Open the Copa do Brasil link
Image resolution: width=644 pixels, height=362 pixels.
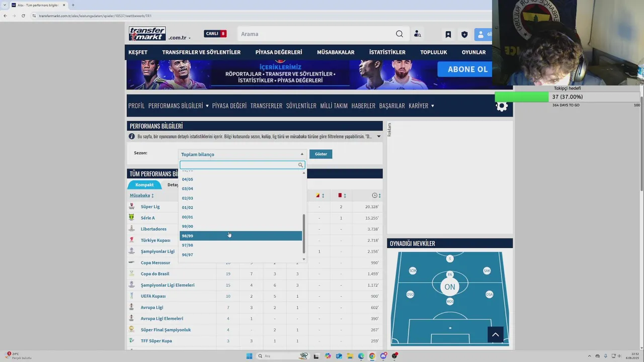tap(155, 274)
